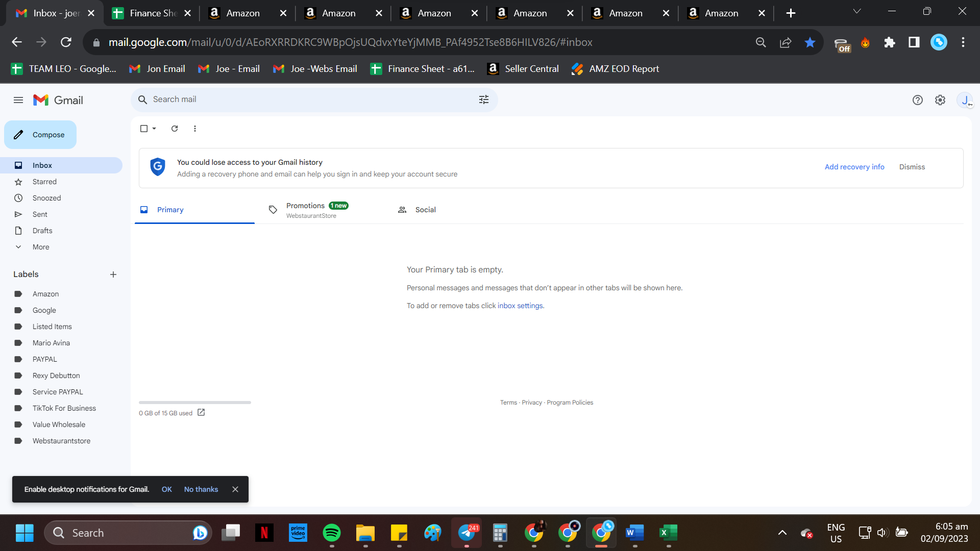Open the Webstaurantstore label
Screen dimensions: 980x551
[x=61, y=441]
